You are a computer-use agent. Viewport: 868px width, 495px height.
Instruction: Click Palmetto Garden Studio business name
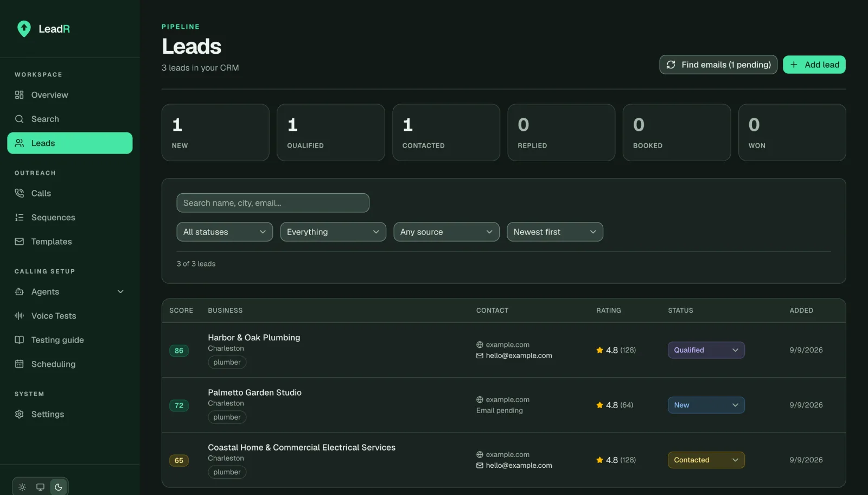pyautogui.click(x=254, y=392)
